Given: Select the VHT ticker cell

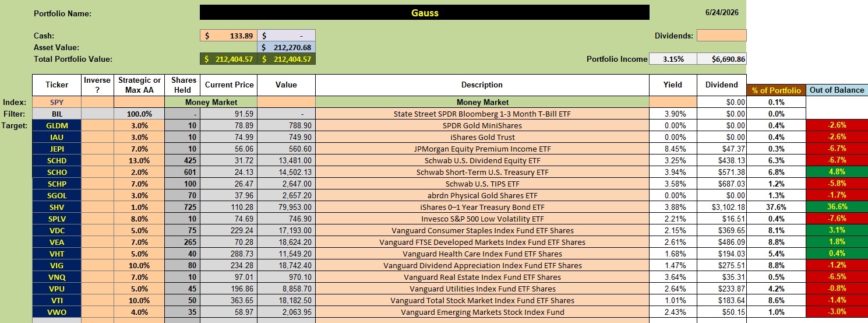Looking at the screenshot, I should tap(57, 254).
